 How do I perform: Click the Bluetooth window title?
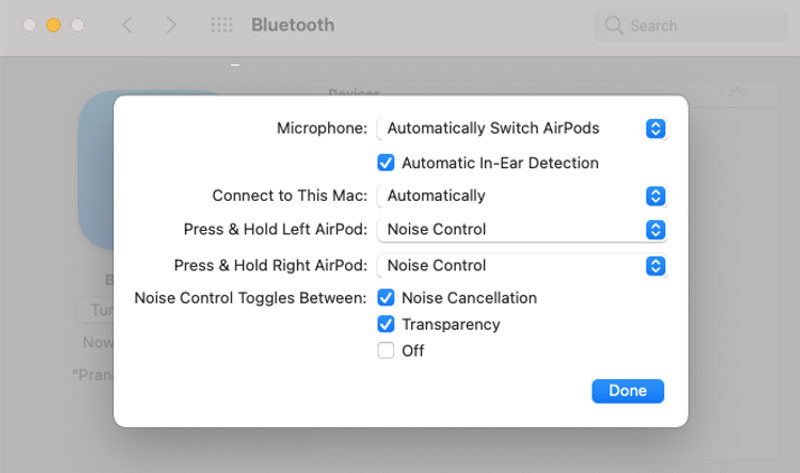(x=293, y=25)
